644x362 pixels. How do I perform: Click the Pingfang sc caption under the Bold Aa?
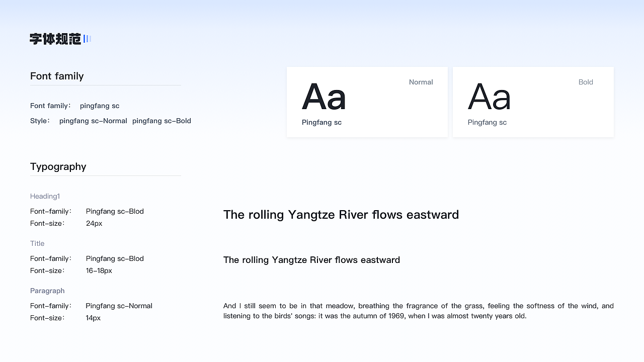[487, 122]
